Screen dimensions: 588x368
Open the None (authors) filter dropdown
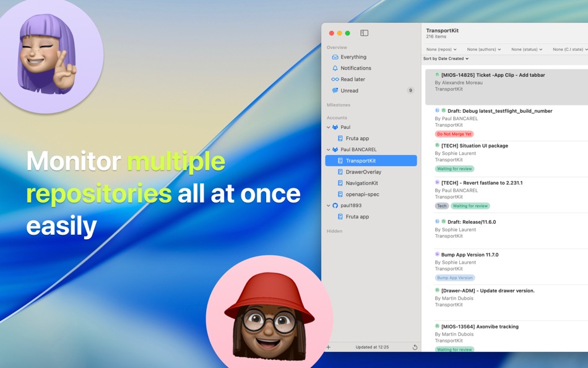(x=483, y=49)
